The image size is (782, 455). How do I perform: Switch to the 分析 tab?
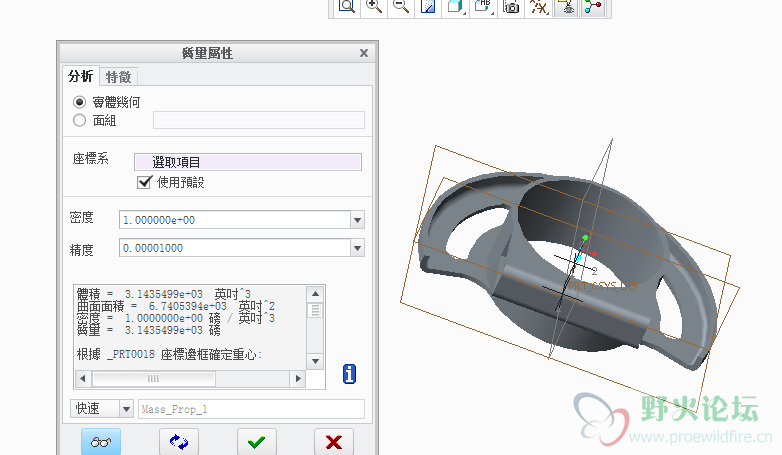(x=80, y=76)
